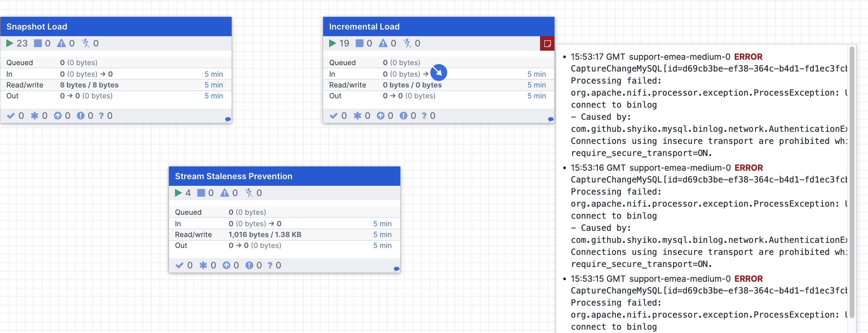The image size is (868, 333).
Task: Click sync-failure question mark icon on Stream Staleness Prevention
Action: [x=270, y=265]
